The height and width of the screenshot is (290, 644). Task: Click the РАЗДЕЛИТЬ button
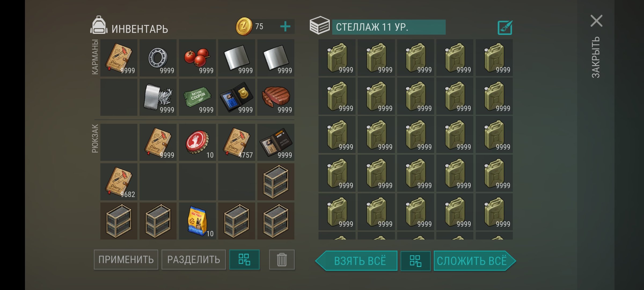pos(194,260)
